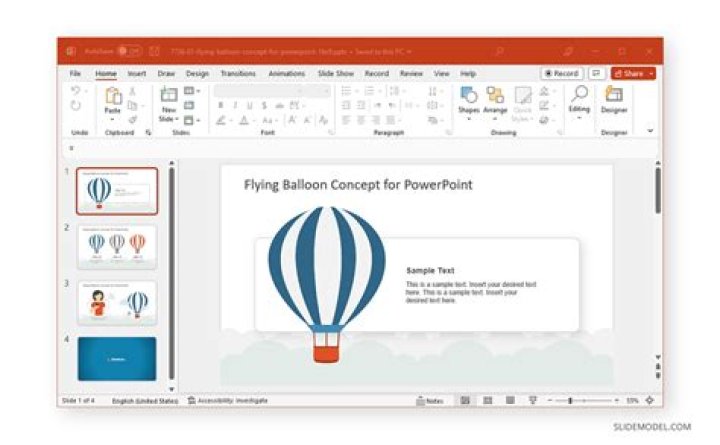Click the Redo icon below Undo
The height and width of the screenshot is (445, 720).
click(x=76, y=106)
